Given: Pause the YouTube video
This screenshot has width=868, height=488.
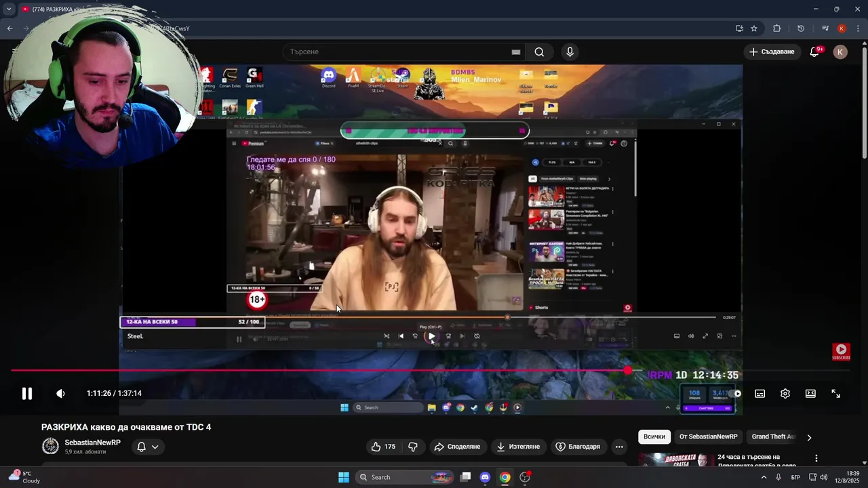Looking at the screenshot, I should click(27, 393).
